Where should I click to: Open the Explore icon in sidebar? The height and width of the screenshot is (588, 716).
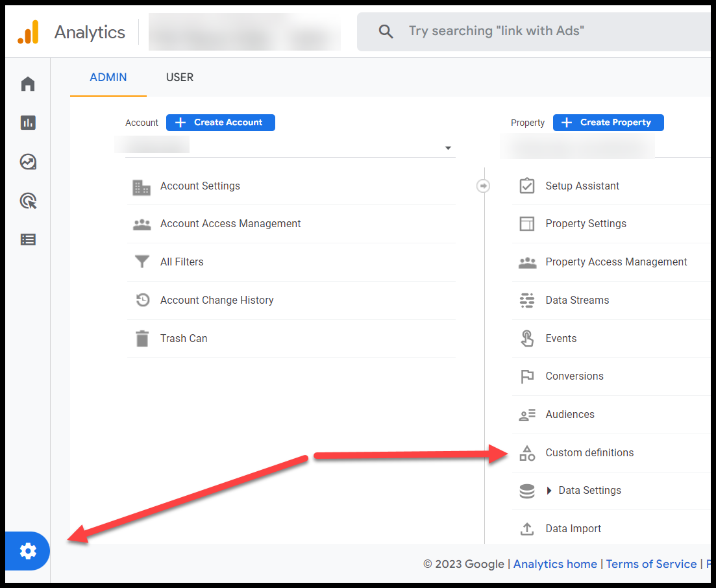pyautogui.click(x=28, y=162)
